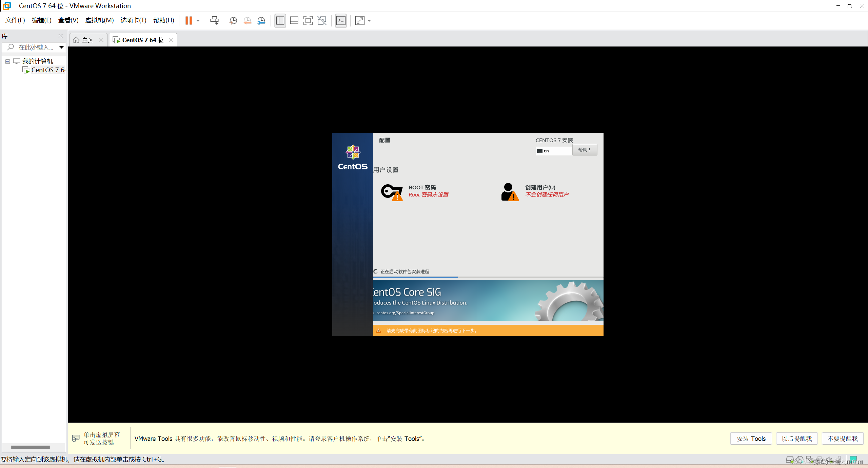Open the 虚拟机(M) menu

coord(99,20)
